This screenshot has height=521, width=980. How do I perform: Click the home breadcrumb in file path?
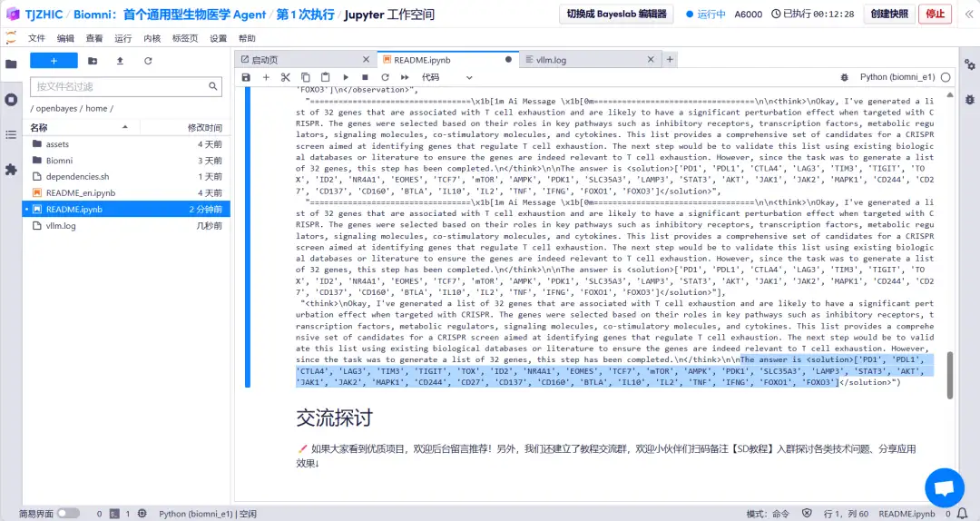(96, 108)
